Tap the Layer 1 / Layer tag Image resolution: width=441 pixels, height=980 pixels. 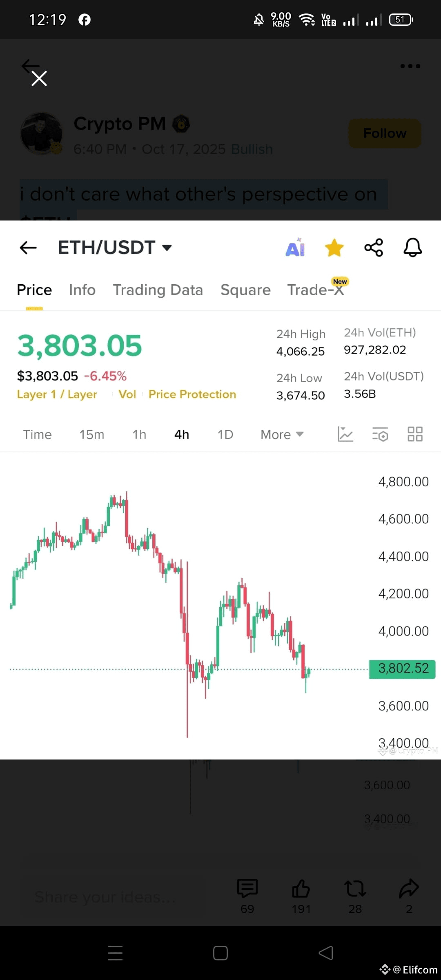(x=57, y=394)
